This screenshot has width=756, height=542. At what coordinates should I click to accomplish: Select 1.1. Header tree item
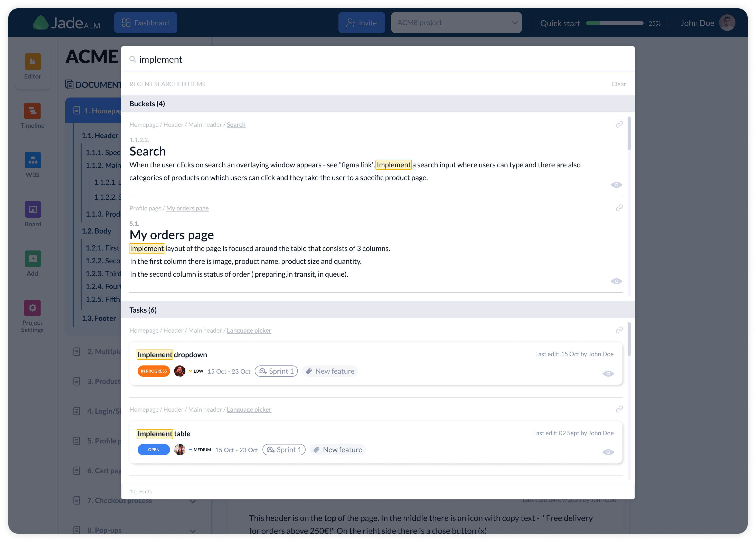click(100, 135)
